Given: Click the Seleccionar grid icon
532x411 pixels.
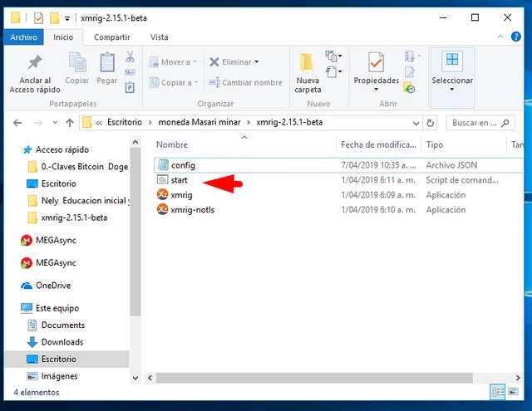Looking at the screenshot, I should [x=452, y=61].
